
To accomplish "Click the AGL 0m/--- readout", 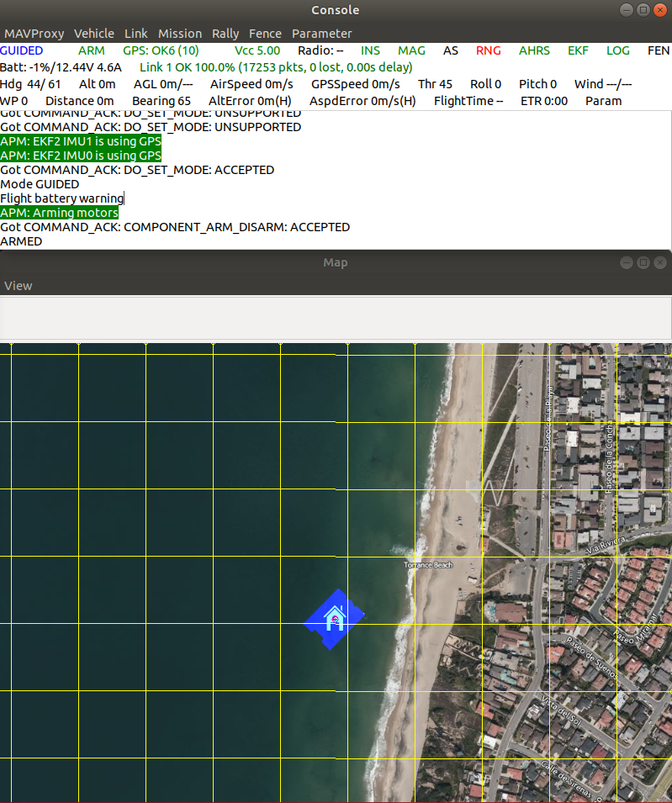I will (x=163, y=84).
